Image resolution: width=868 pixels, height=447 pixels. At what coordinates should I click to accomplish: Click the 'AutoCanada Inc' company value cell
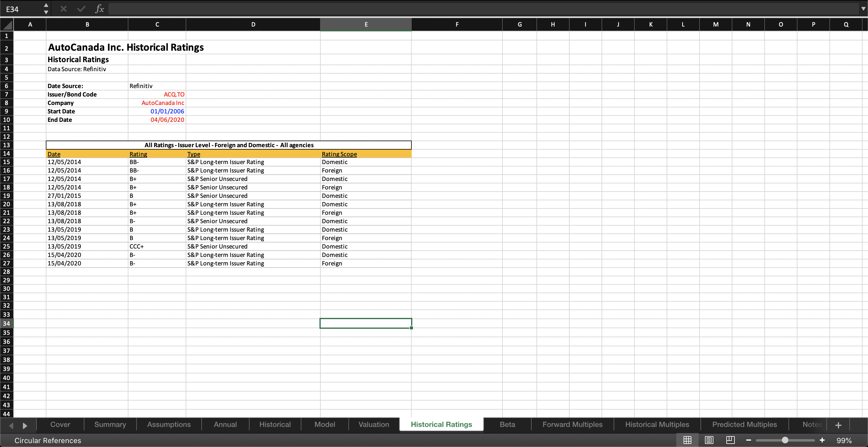click(157, 103)
